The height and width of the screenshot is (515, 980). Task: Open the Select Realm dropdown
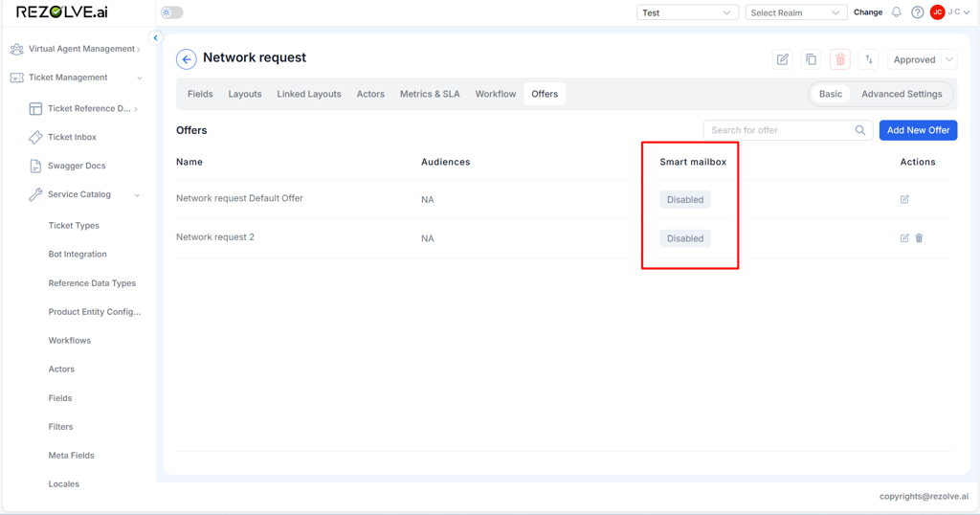point(796,12)
